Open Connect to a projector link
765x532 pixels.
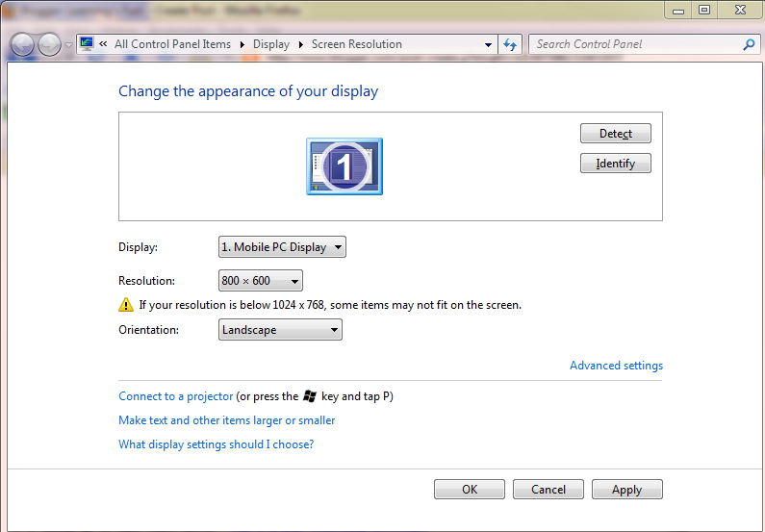coord(176,396)
